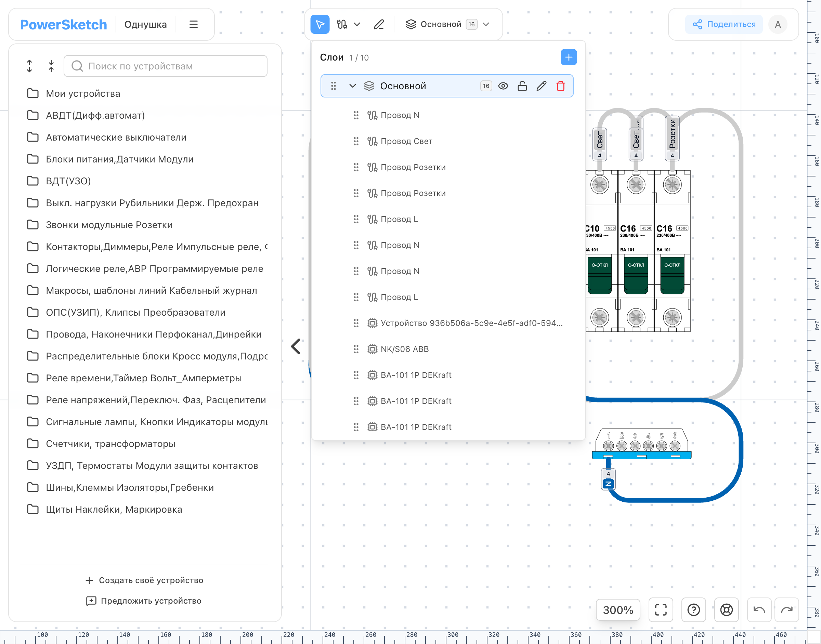821x644 pixels.
Task: Undo the last action
Action: pos(759,610)
